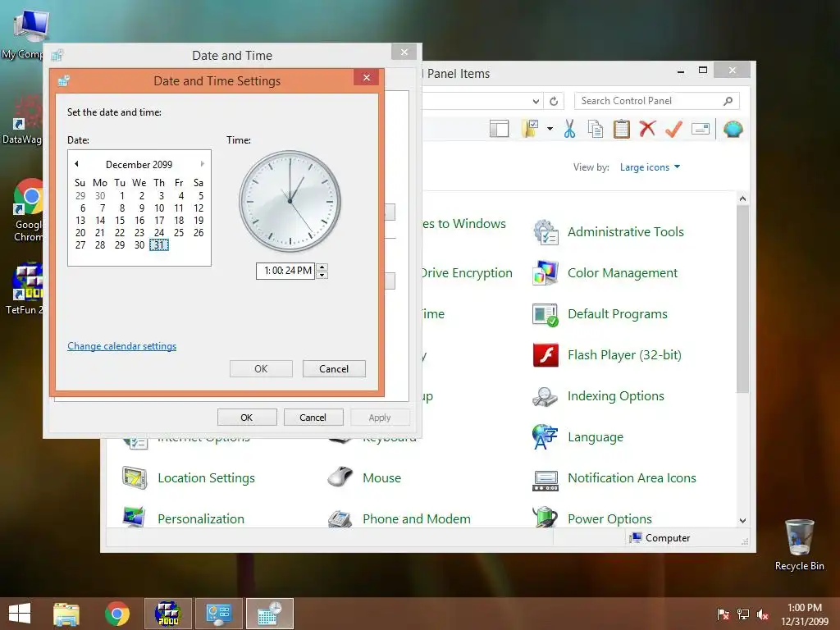Image resolution: width=840 pixels, height=630 pixels.
Task: Open Language settings
Action: [578, 437]
